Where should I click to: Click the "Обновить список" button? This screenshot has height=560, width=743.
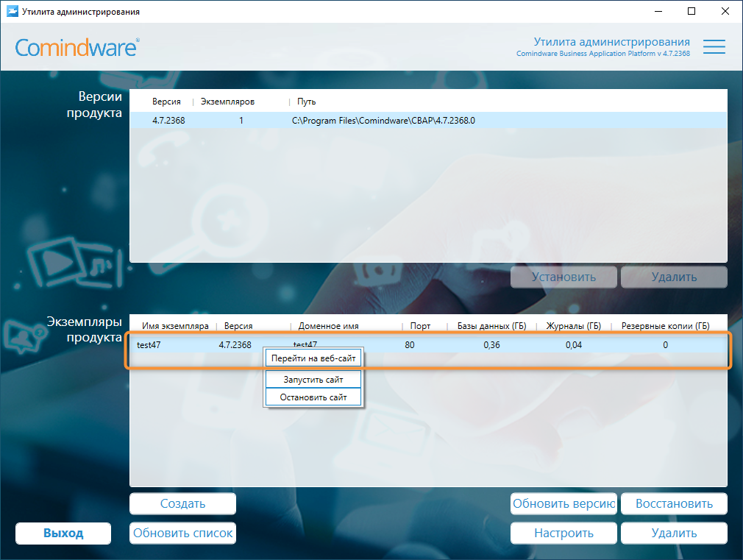pyautogui.click(x=182, y=533)
